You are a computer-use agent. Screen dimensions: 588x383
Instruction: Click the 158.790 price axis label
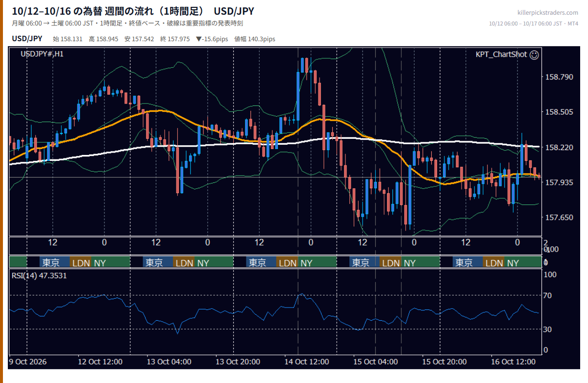click(559, 77)
